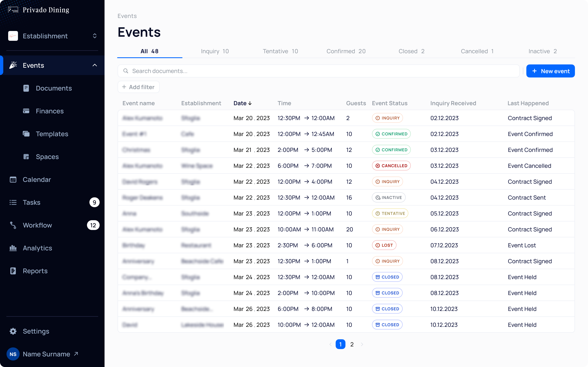Switch to the Confirmed 20 tab
588x367 pixels.
pos(346,51)
